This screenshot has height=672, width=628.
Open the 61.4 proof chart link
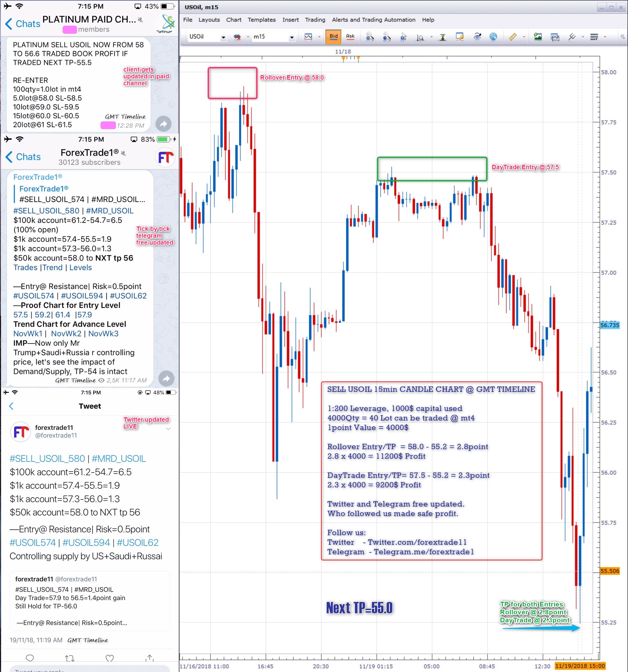coord(63,315)
